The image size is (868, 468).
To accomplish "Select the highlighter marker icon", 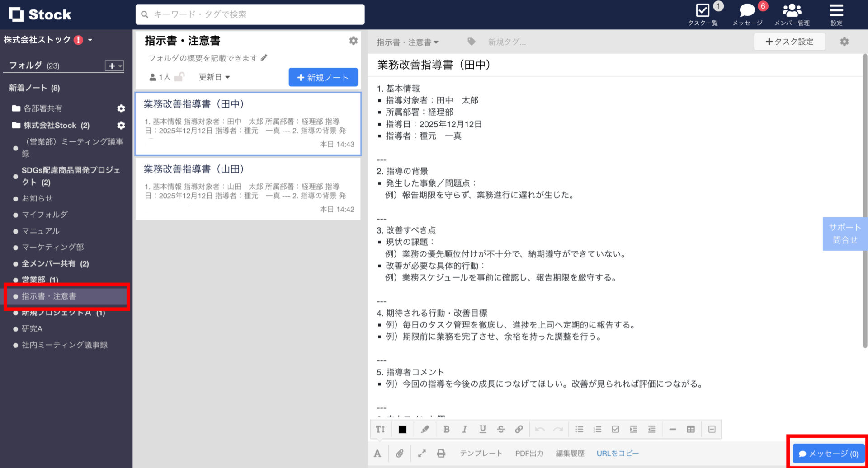I will pos(425,429).
